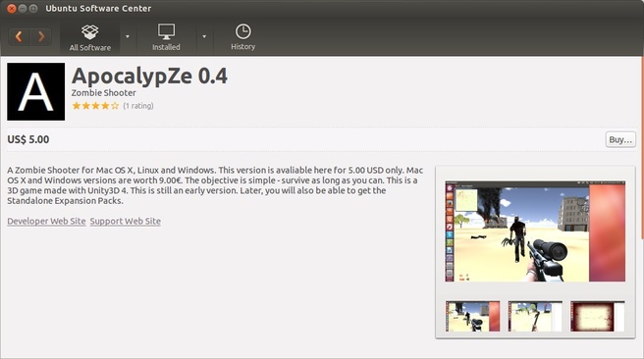Image resolution: width=644 pixels, height=359 pixels.
Task: Click the (1 rating) text
Action: (138, 106)
